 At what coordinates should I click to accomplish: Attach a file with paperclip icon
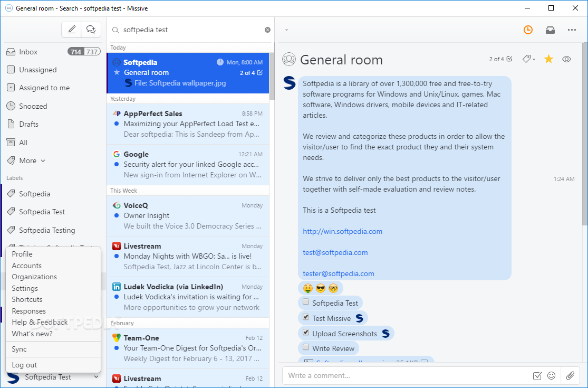coord(571,375)
